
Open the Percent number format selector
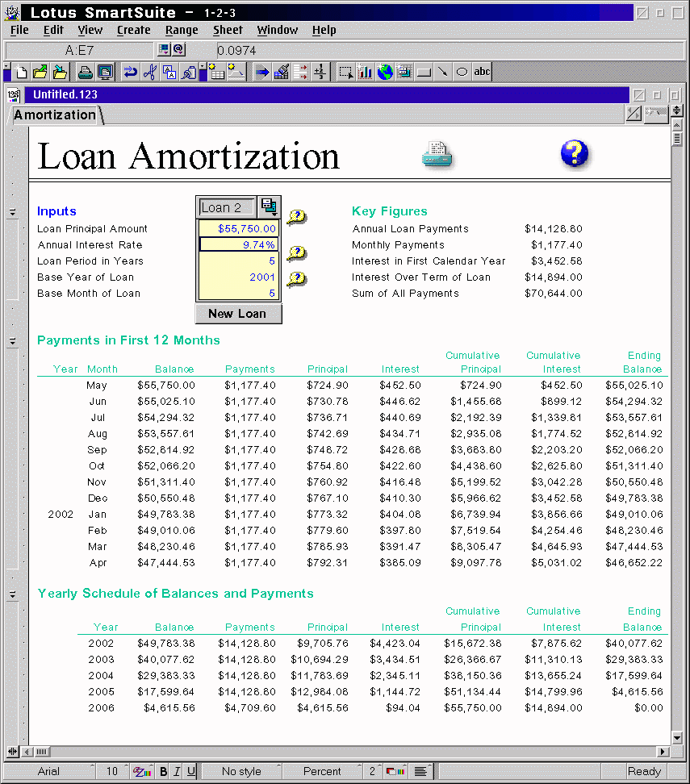click(322, 772)
